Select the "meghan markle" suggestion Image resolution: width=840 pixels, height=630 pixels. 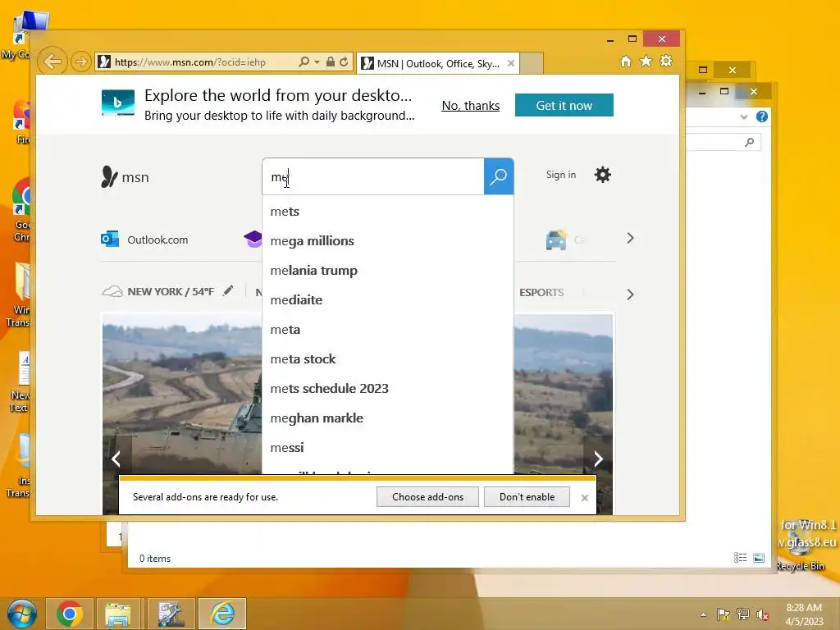click(388, 418)
